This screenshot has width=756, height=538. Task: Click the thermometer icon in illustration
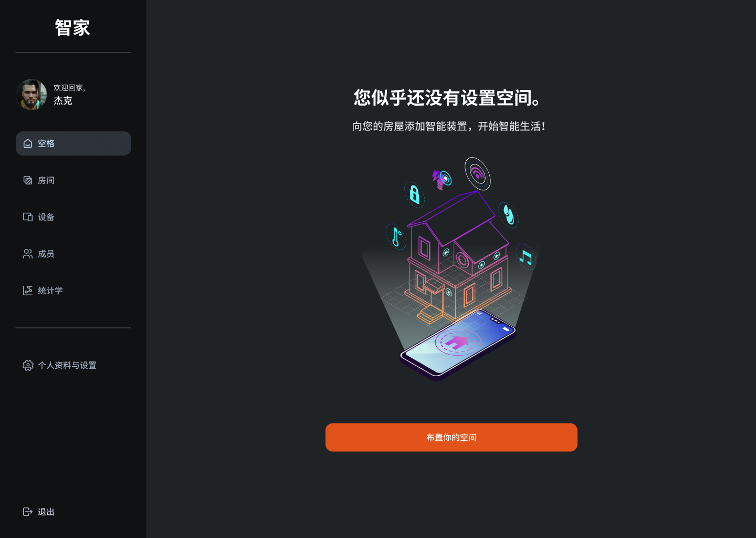[396, 237]
